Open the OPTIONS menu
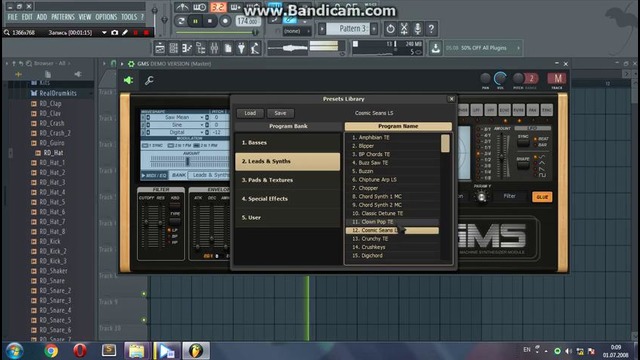Image resolution: width=640 pixels, height=360 pixels. tap(106, 17)
